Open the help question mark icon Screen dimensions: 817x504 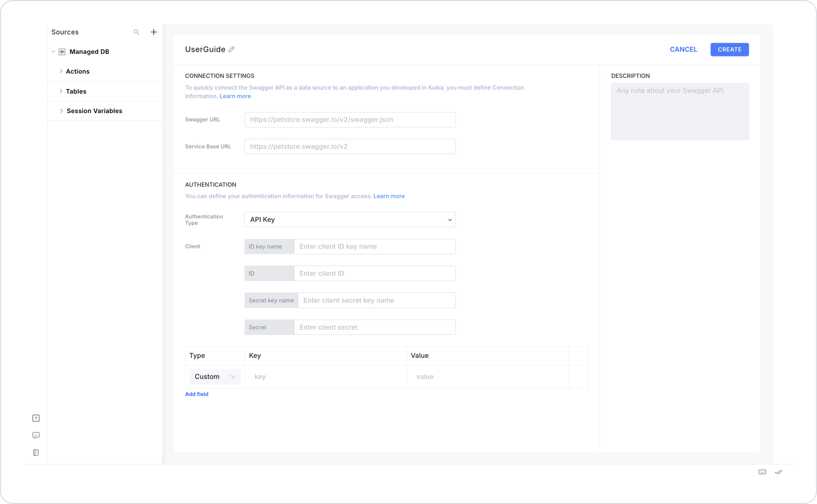point(36,418)
